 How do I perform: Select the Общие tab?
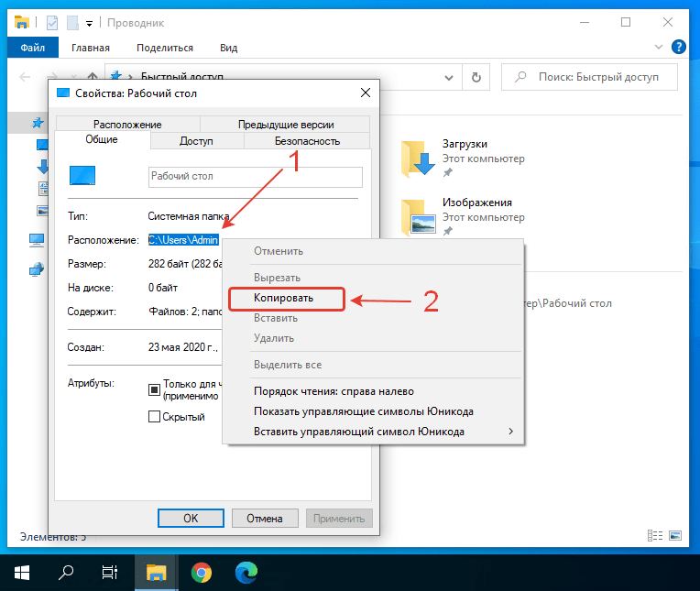point(102,139)
